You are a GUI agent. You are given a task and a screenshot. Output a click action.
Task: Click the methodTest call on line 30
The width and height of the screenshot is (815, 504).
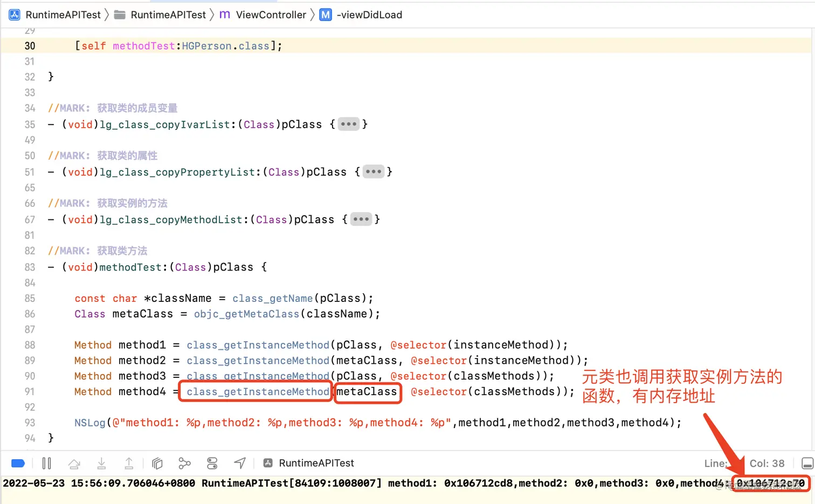click(143, 46)
